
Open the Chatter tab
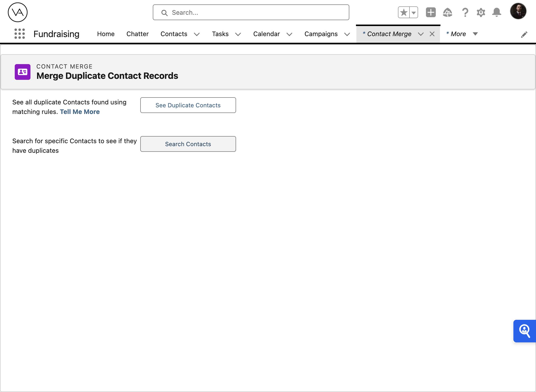tap(138, 34)
